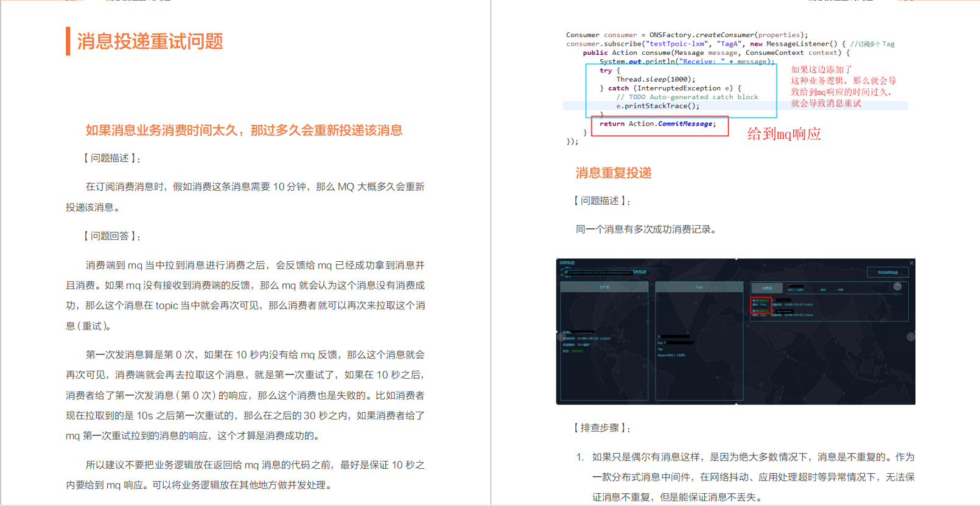Click paragraph starting 第一次发消息算是第 0 次
This screenshot has height=506, width=980.
(x=245, y=395)
